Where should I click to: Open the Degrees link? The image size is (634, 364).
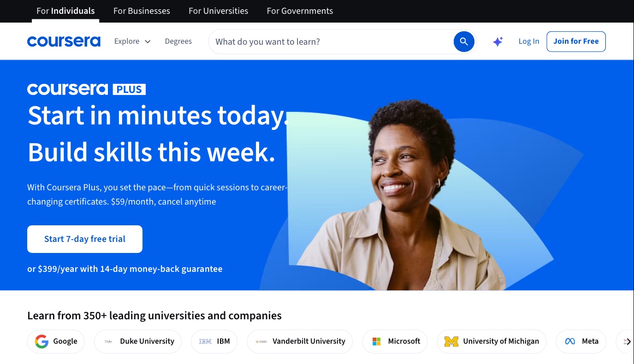[x=178, y=41]
